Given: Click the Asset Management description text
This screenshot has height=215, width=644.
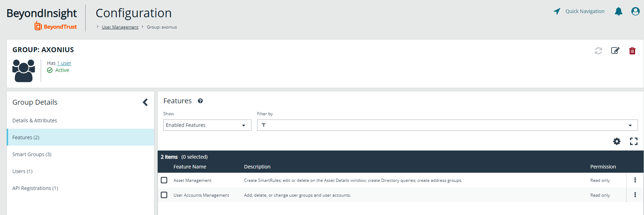Looking at the screenshot, I should [353, 180].
